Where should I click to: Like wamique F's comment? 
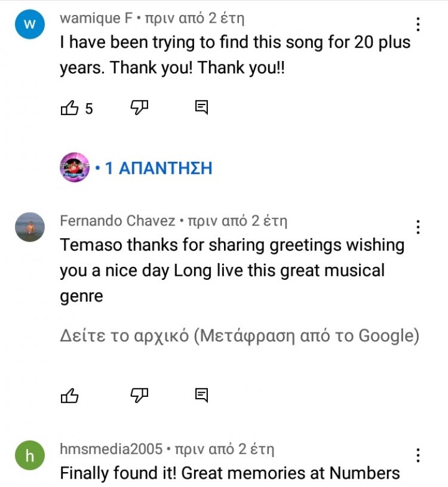[x=69, y=108]
